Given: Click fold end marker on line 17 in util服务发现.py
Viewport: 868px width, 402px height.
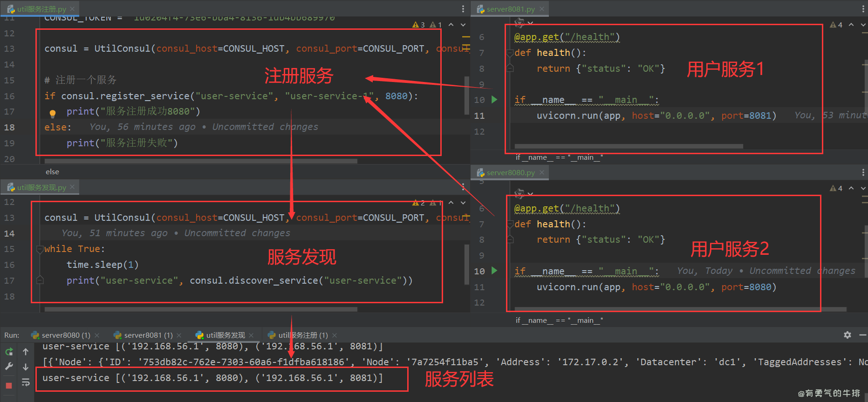Looking at the screenshot, I should tap(40, 280).
